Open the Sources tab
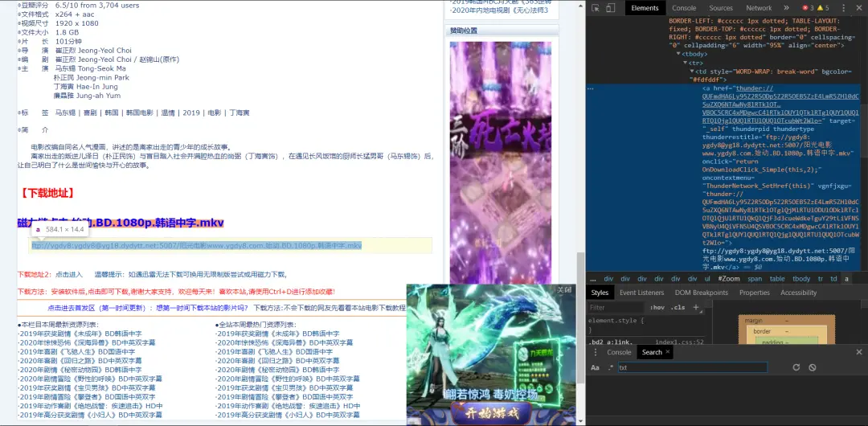868x426 pixels. tap(721, 8)
